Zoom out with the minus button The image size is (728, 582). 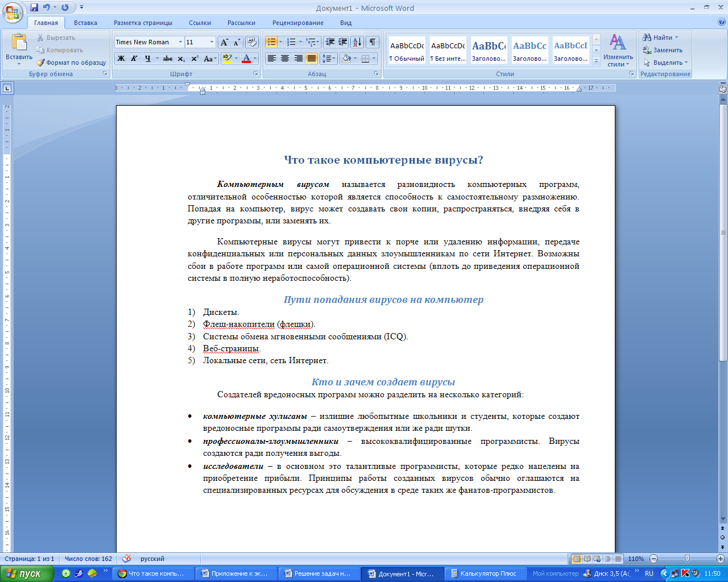coord(653,559)
